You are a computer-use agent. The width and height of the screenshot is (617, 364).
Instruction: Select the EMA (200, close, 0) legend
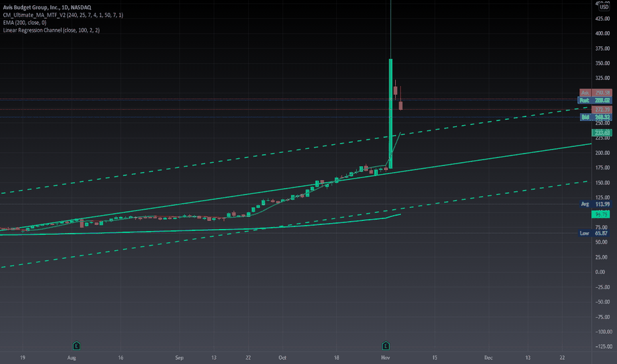click(24, 23)
